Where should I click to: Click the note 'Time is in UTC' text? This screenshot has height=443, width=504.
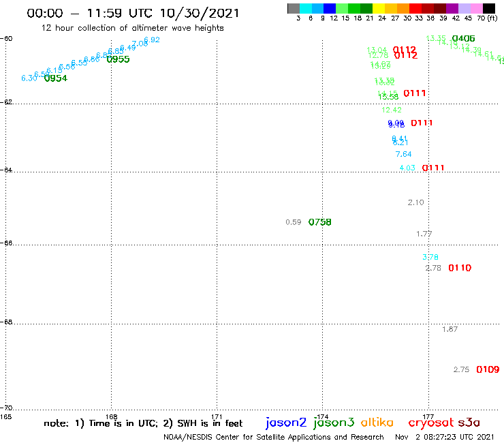click(x=123, y=423)
